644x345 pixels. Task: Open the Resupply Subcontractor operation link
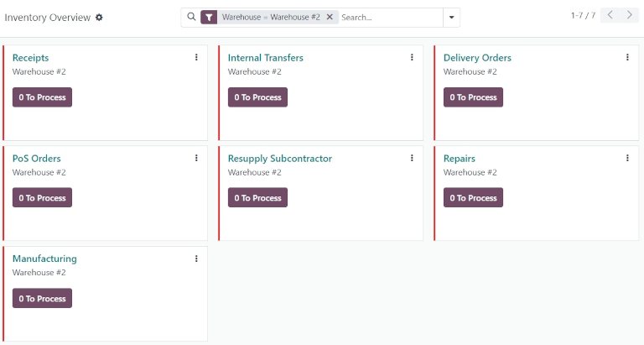click(x=280, y=159)
